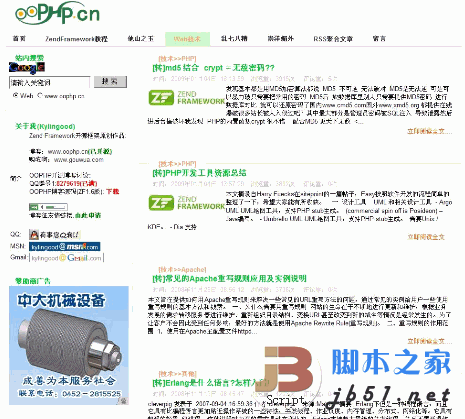Click 立即阅读全文 under the Apache rewrite article
465x419 pixels.
click(430, 341)
